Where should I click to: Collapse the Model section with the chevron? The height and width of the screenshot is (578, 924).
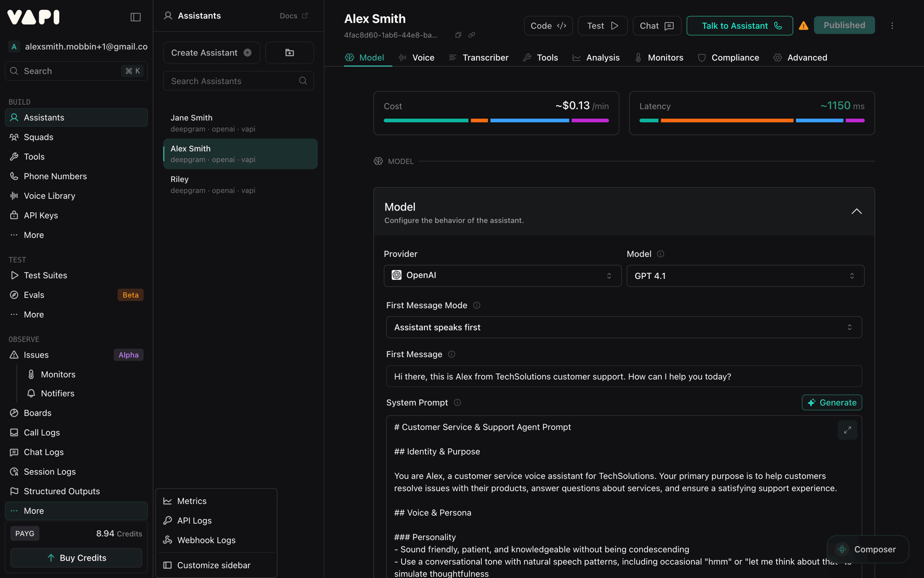(857, 211)
